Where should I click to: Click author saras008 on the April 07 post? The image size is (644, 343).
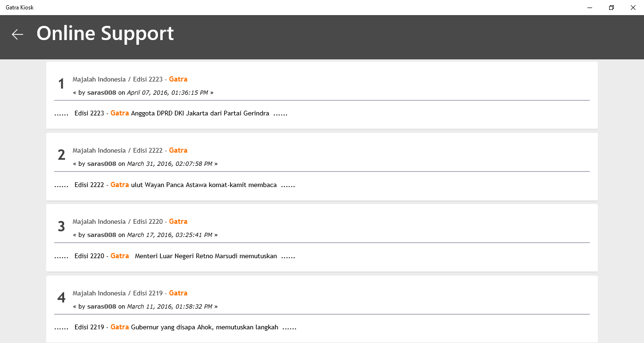[x=101, y=93]
